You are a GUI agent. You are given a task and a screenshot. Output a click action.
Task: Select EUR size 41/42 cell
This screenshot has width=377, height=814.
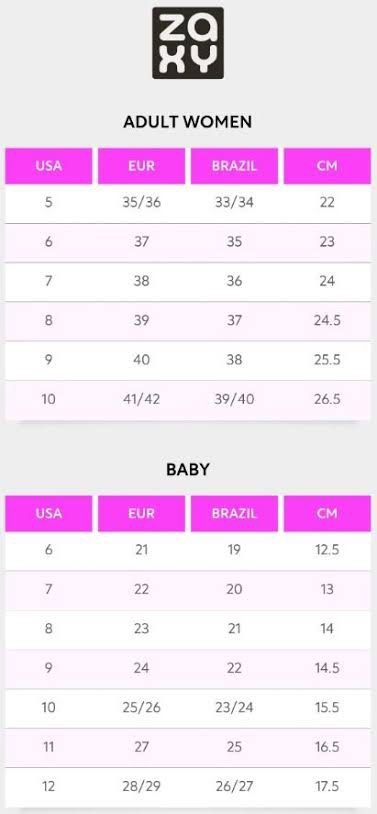(x=141, y=400)
